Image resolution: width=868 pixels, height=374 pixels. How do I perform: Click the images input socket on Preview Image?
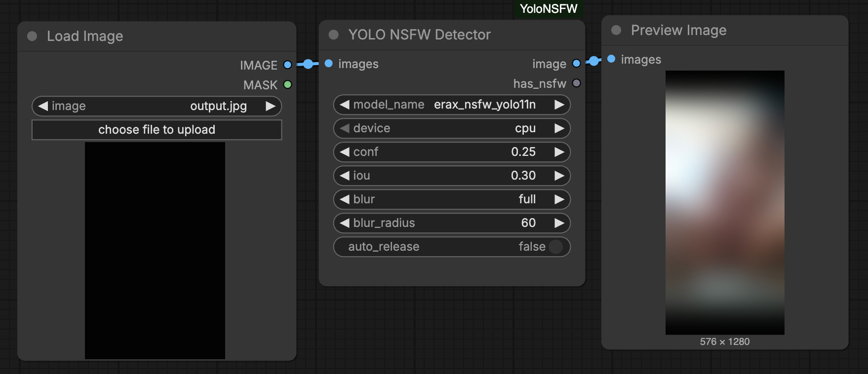[611, 59]
